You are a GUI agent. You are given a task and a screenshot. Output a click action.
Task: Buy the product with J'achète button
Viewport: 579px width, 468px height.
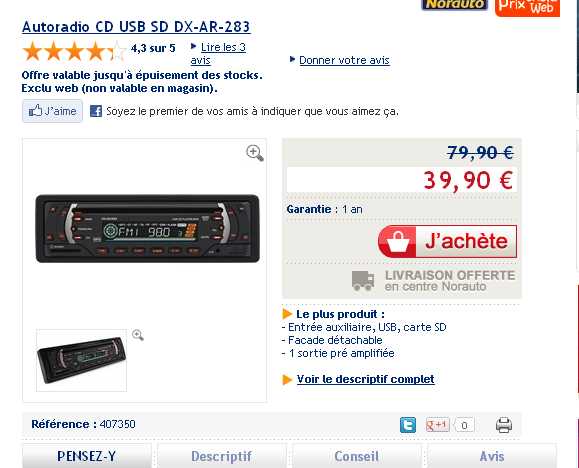[448, 242]
